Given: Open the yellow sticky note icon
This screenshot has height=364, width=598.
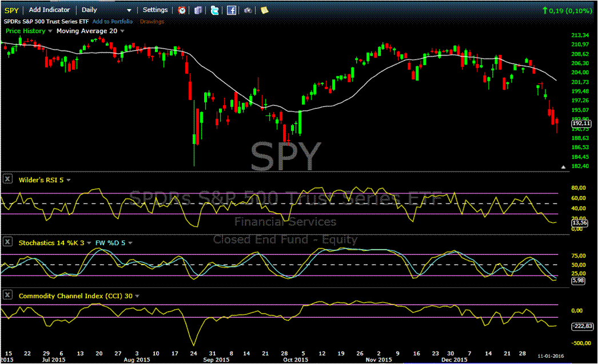Looking at the screenshot, I should 264,10.
